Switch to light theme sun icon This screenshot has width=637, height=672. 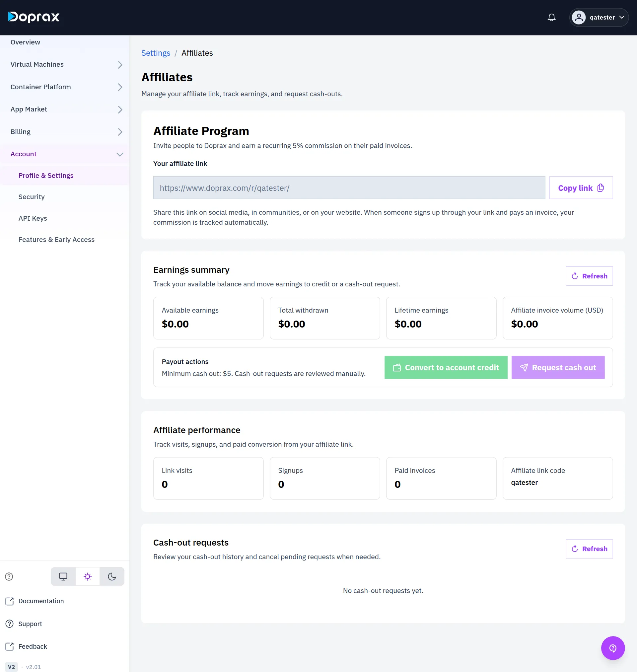click(x=88, y=576)
